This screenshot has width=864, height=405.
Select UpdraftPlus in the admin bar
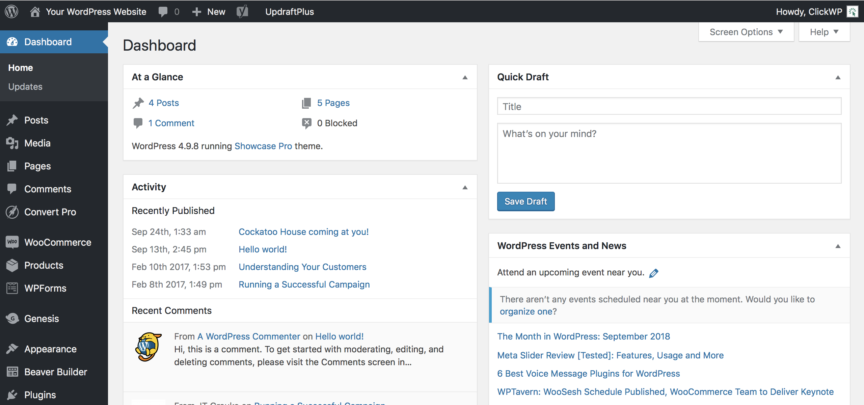coord(288,11)
